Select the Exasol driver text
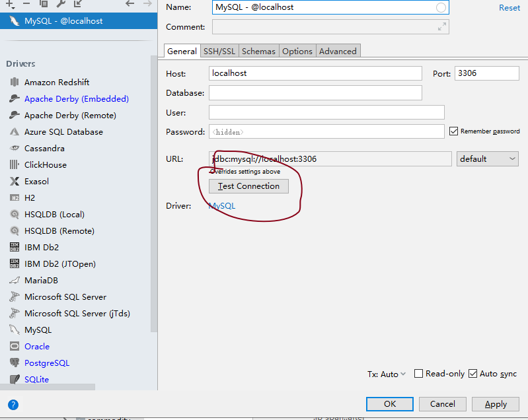The width and height of the screenshot is (528, 420). (36, 182)
